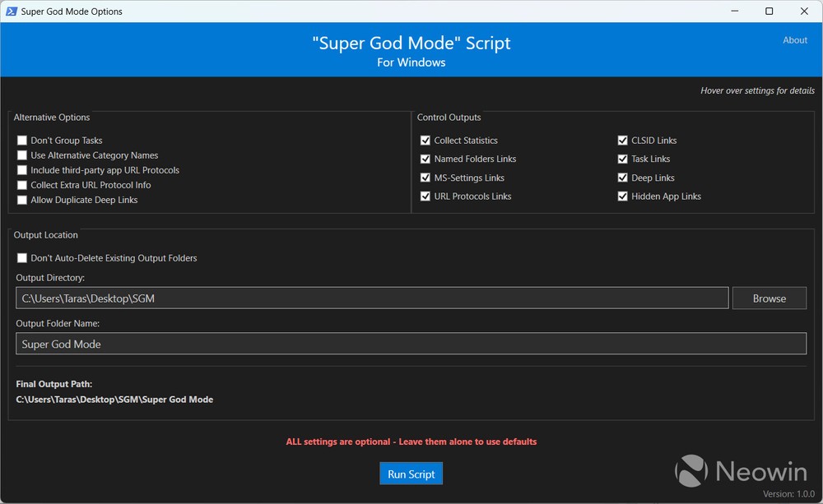
Task: Uncheck CLSID Links checkbox
Action: tap(623, 141)
